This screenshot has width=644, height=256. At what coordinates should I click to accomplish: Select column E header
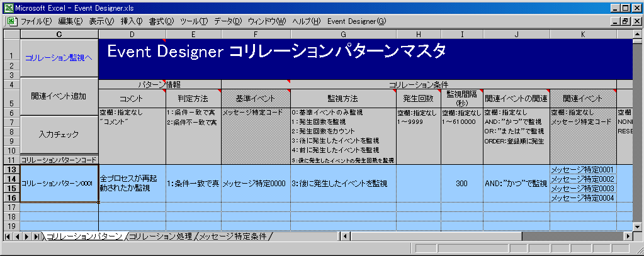pos(193,35)
